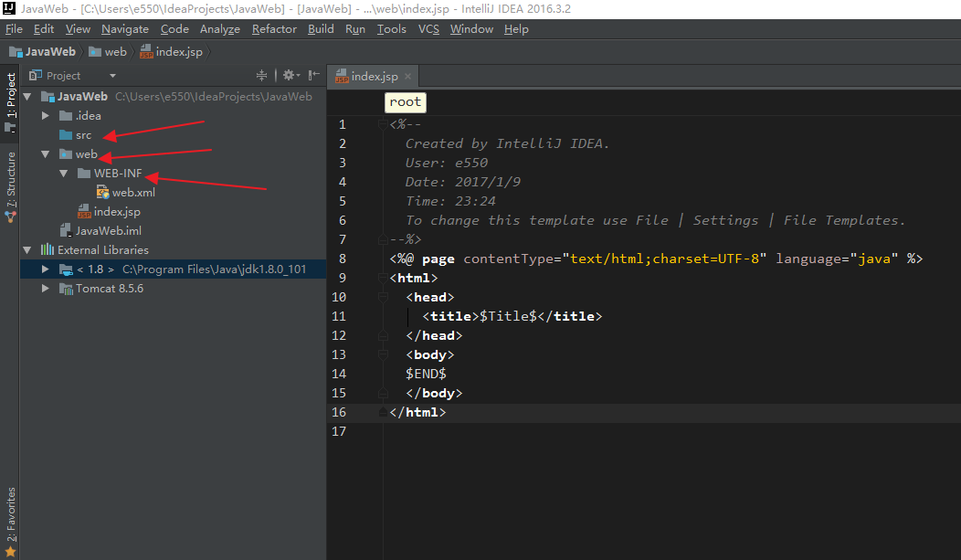Click the scroll from source icon

point(261,75)
